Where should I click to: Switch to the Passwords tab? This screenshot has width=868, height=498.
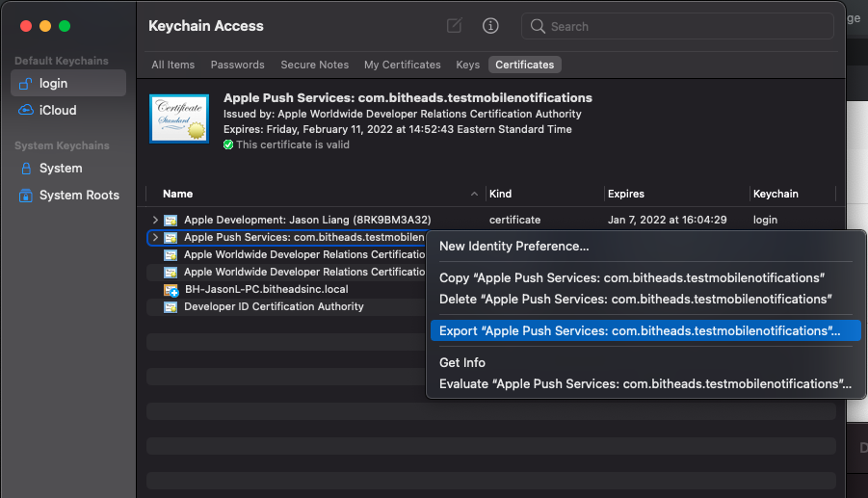pos(238,65)
